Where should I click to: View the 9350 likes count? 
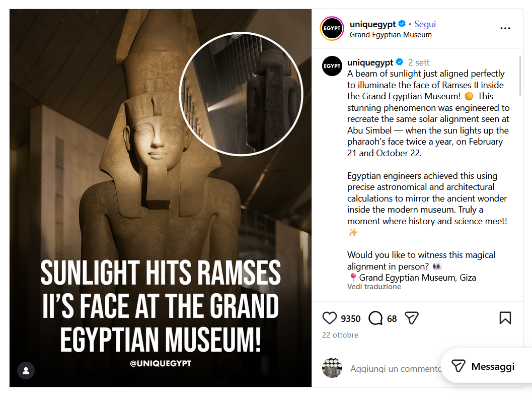350,318
